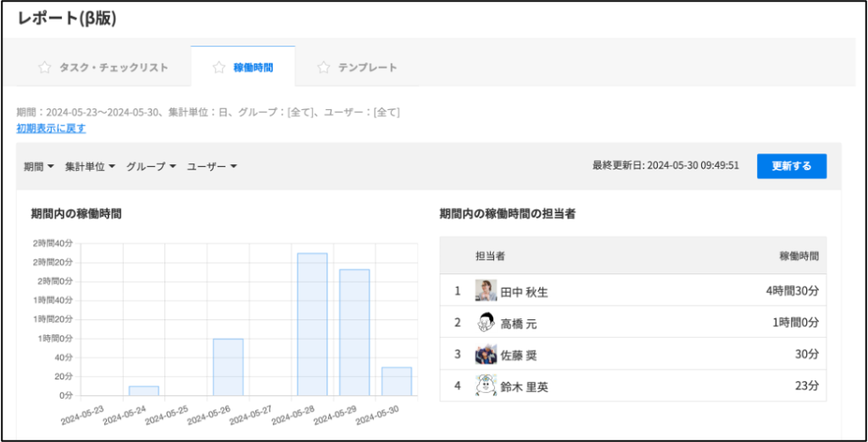Click the 初期表示に戻す link

[x=51, y=129]
